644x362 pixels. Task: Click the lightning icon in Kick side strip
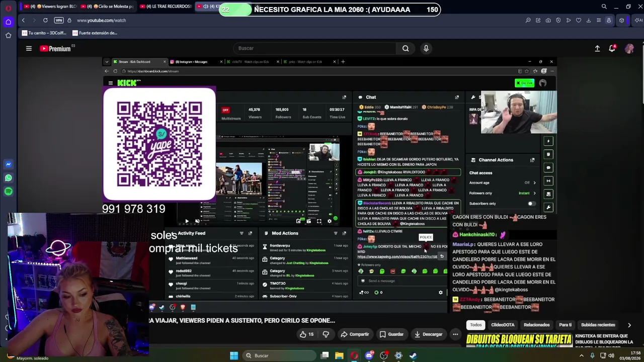point(548,141)
